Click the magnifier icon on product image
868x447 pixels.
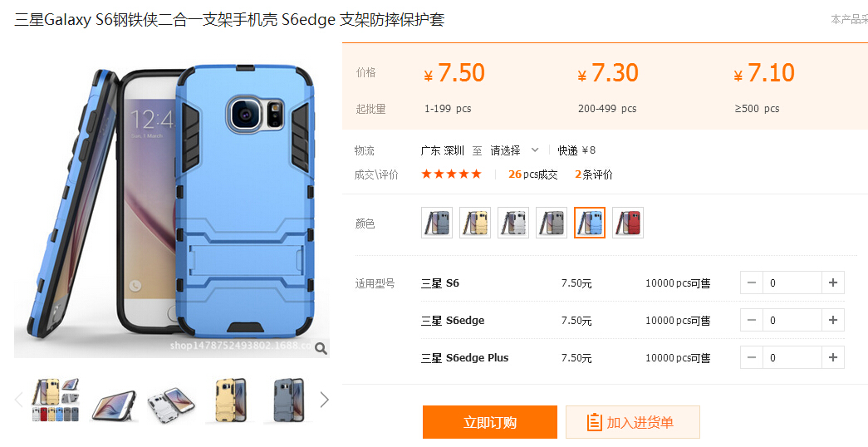[321, 348]
